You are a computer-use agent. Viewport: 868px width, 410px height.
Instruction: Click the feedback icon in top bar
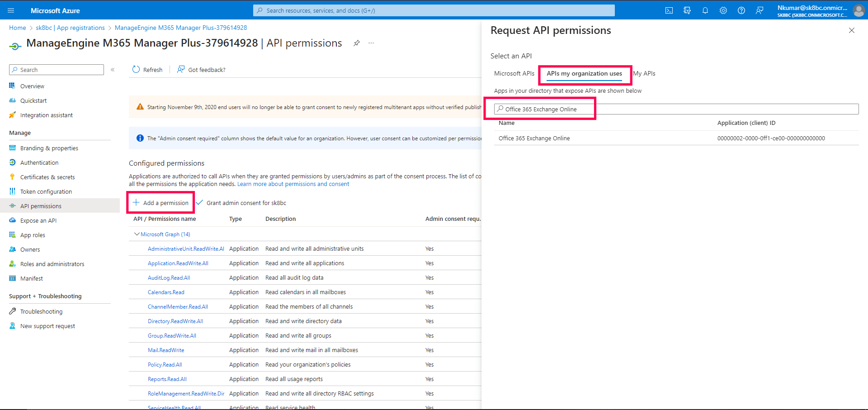click(x=759, y=10)
